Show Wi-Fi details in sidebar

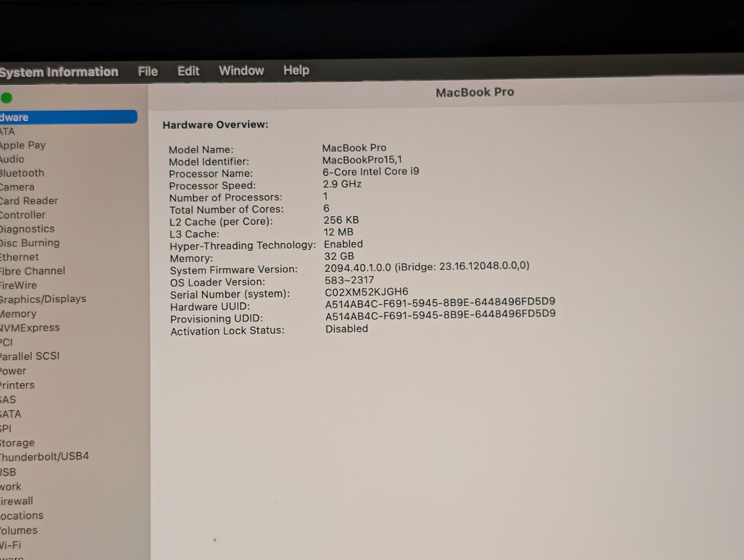pos(10,545)
